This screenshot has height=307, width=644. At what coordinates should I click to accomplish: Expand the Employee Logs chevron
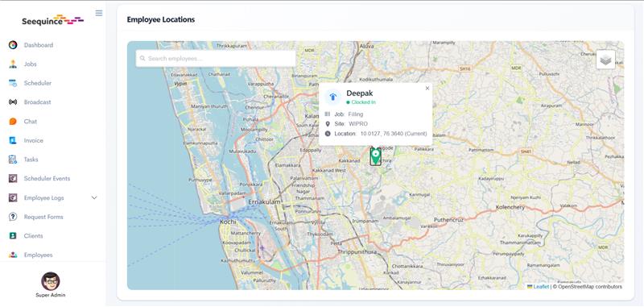(94, 197)
